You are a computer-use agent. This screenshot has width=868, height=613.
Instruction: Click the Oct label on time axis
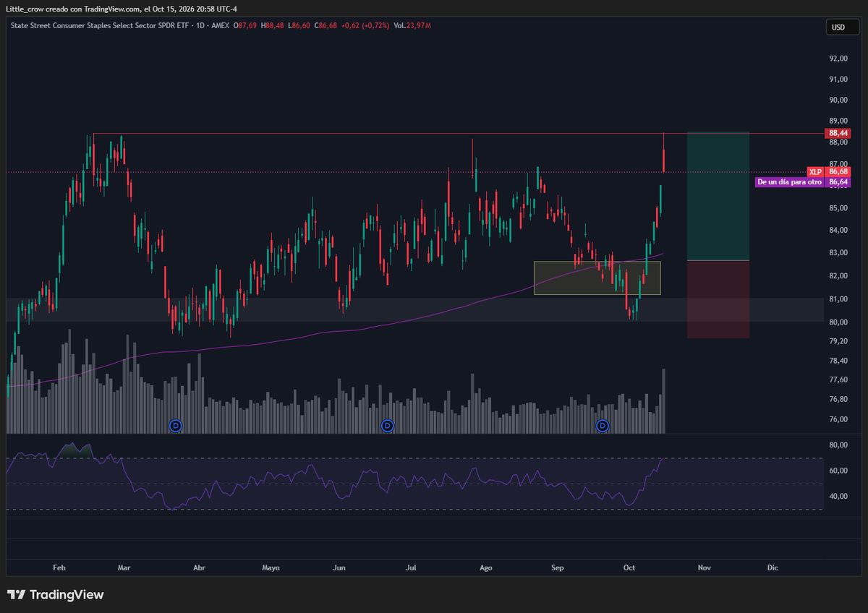click(x=629, y=568)
